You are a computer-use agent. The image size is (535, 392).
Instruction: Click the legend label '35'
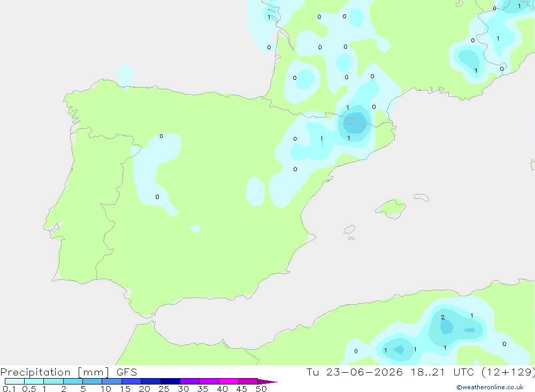(203, 389)
